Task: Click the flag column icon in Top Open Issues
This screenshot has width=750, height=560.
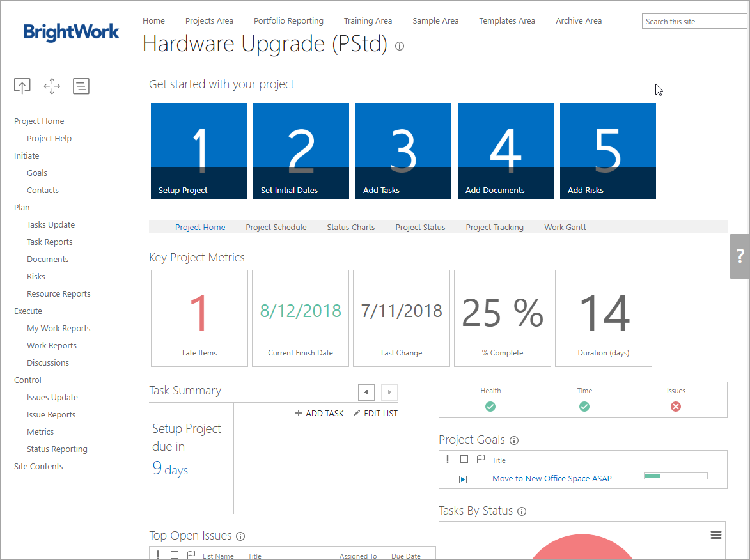Action: tap(191, 555)
